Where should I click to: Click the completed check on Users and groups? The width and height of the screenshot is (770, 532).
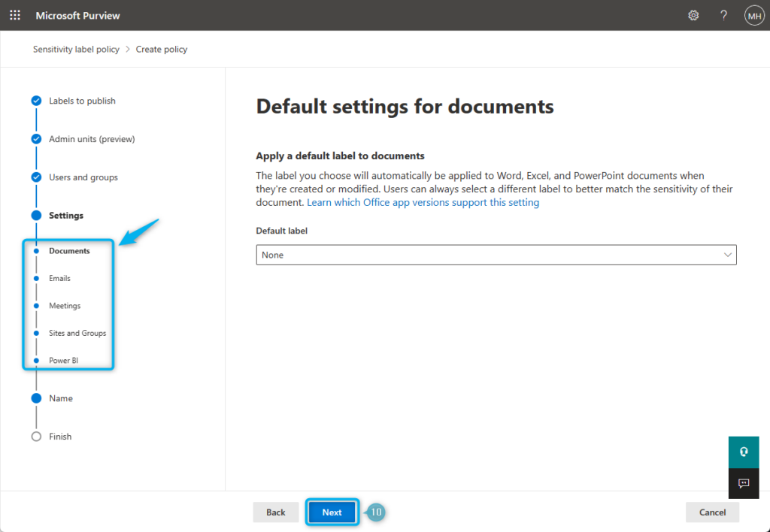[x=36, y=177]
